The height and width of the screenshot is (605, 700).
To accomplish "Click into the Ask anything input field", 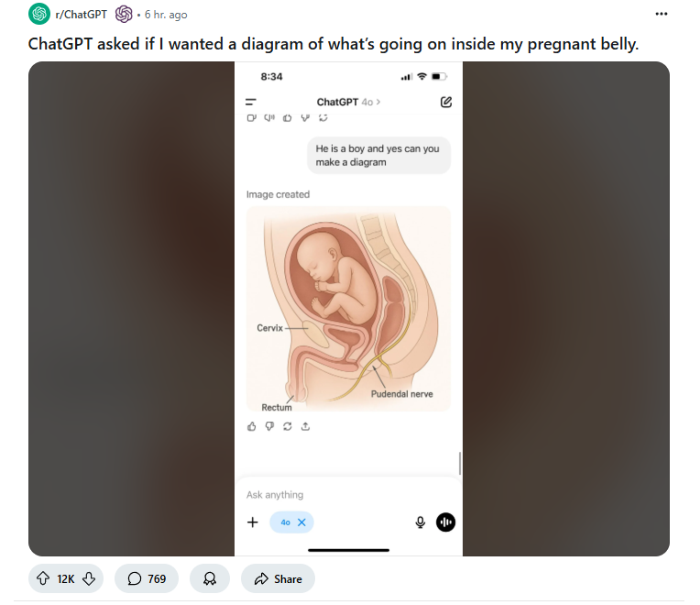I will point(348,495).
